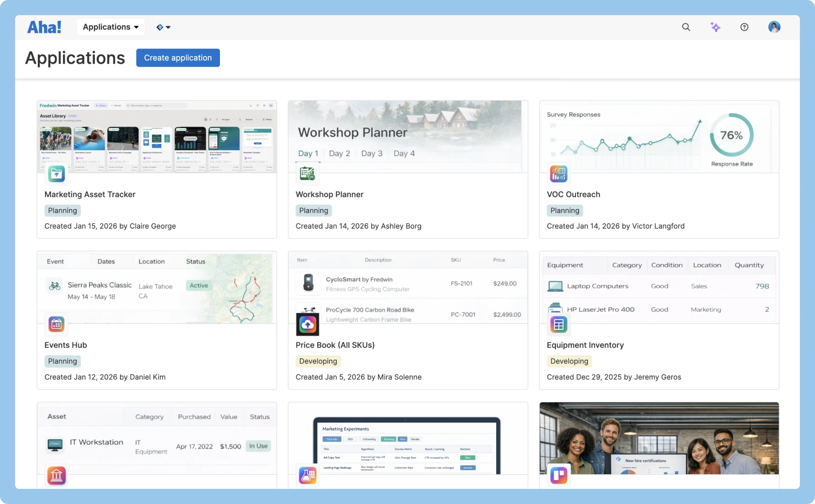Image resolution: width=815 pixels, height=504 pixels.
Task: Open the Price Book app icon
Action: click(307, 325)
